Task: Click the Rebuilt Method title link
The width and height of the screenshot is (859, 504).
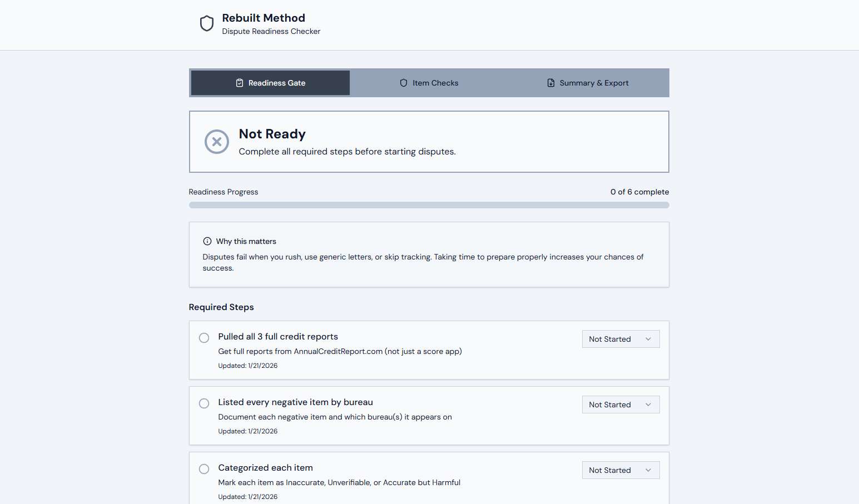Action: click(264, 18)
